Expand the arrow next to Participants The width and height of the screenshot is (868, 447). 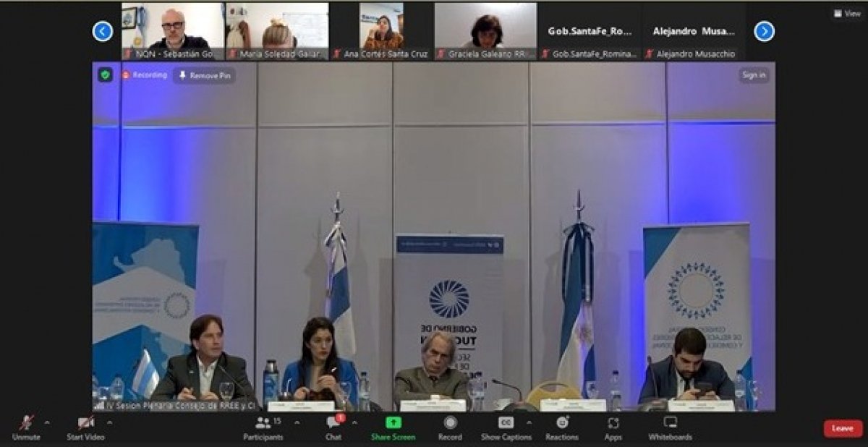(x=297, y=422)
